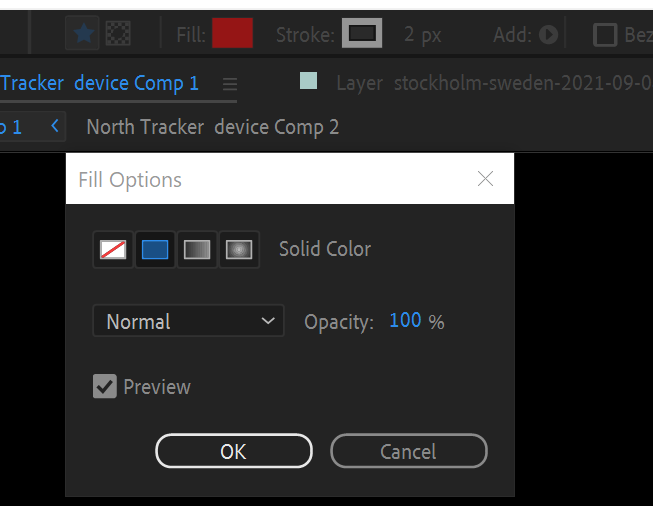The height and width of the screenshot is (506, 653).
Task: Confirm with the OK button
Action: click(233, 451)
